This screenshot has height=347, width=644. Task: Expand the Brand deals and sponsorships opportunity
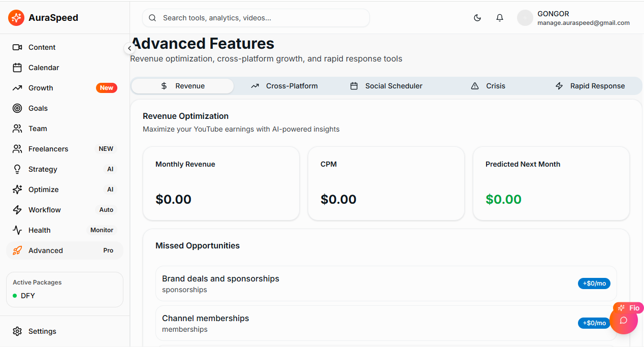[386, 283]
